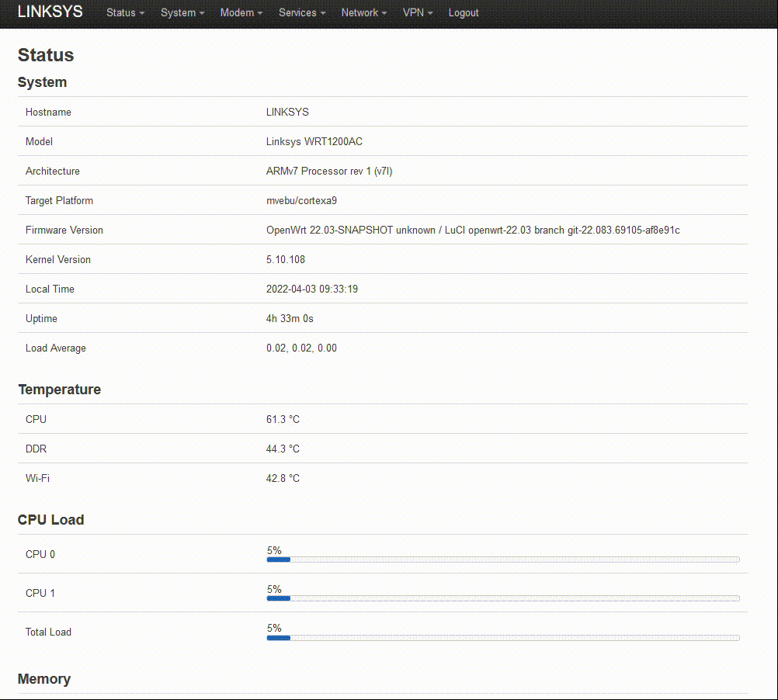Expand the Modem menu
This screenshot has height=700, width=778.
tap(241, 13)
